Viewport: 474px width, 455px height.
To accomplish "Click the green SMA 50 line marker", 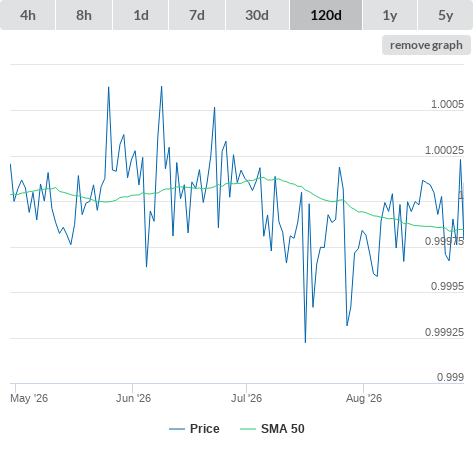I will (248, 429).
